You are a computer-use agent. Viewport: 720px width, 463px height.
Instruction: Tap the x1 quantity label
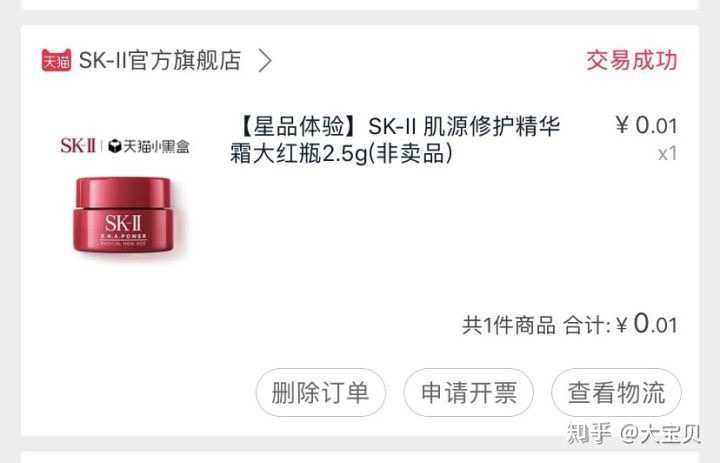pyautogui.click(x=668, y=153)
